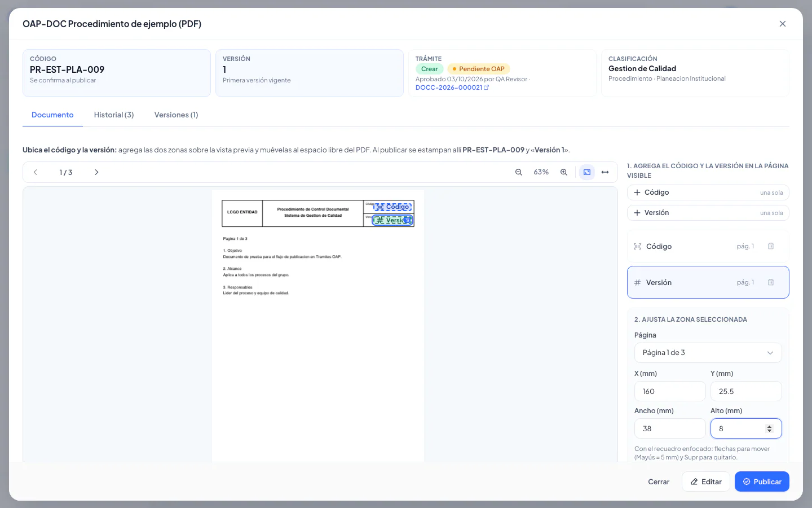Click the Cerrar button

pos(659,481)
